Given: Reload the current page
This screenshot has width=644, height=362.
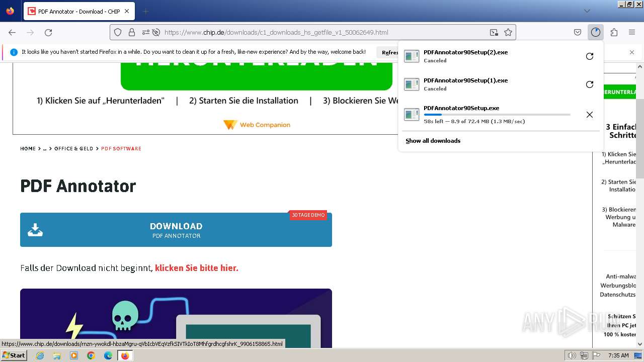Looking at the screenshot, I should [x=48, y=32].
